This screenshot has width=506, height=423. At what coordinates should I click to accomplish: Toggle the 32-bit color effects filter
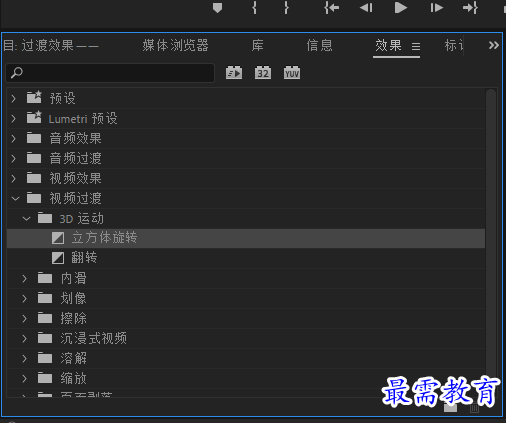click(x=263, y=72)
